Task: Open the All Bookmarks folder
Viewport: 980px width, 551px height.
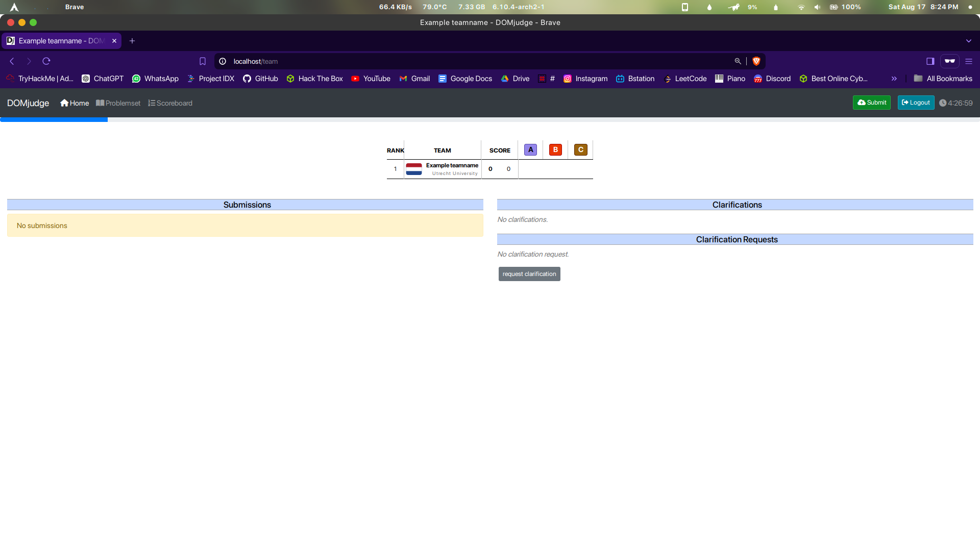Action: [x=943, y=79]
